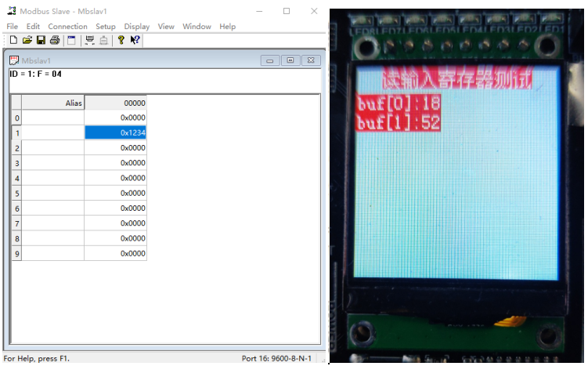
Task: Click the New document toolbar icon
Action: 13,40
